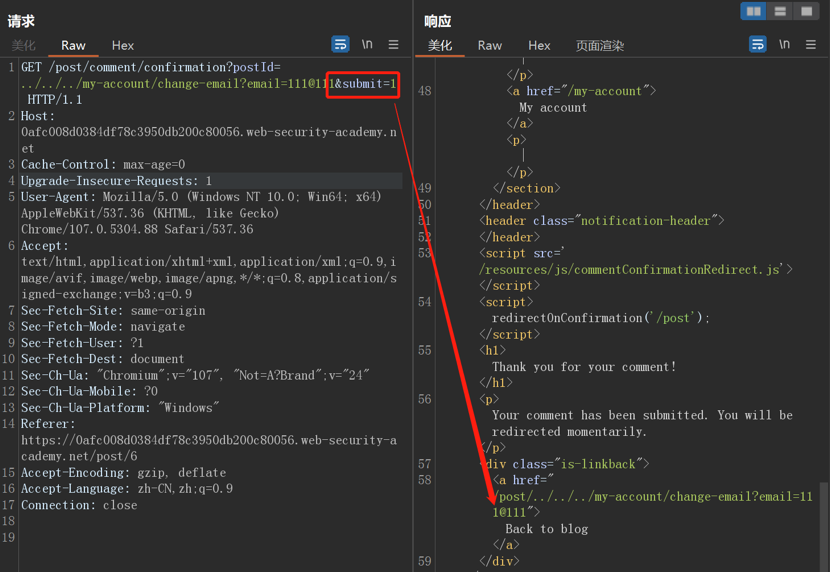Select side-by-side split layout icon
This screenshot has width=830, height=572.
(753, 11)
